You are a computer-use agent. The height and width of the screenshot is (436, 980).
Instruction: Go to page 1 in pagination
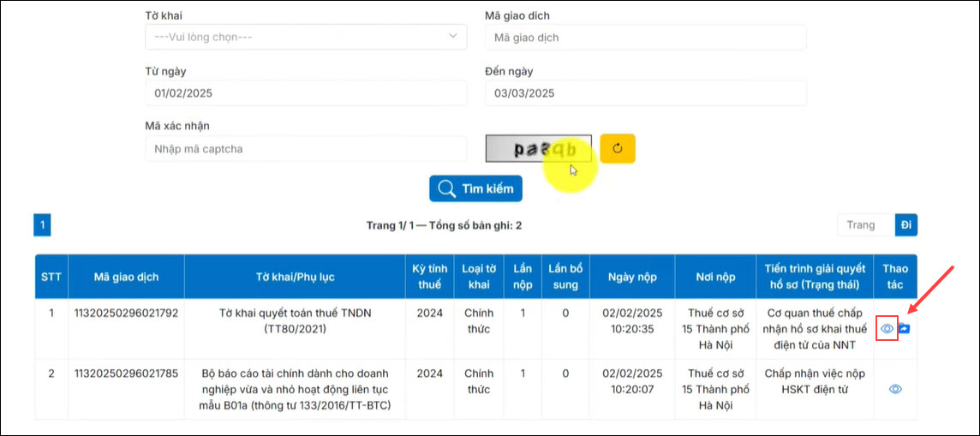point(43,225)
